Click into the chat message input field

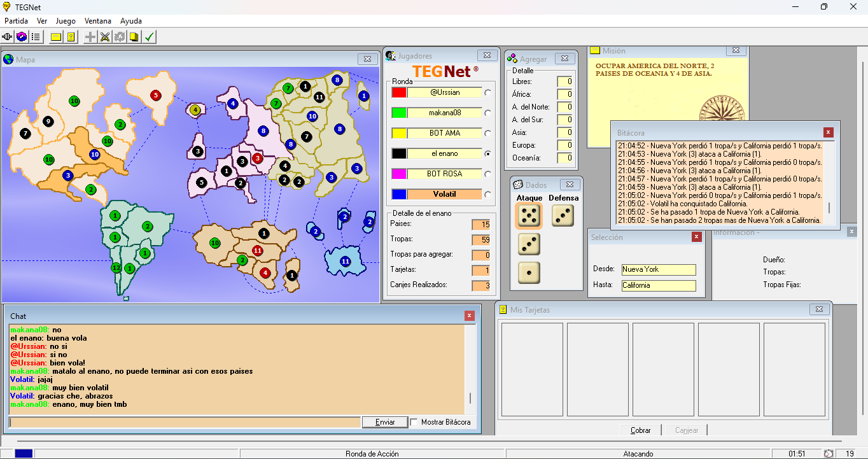(x=185, y=422)
